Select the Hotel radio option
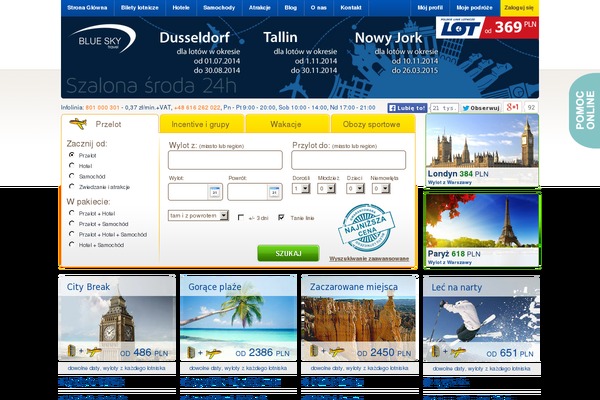Image resolution: width=600 pixels, height=400 pixels. click(72, 165)
